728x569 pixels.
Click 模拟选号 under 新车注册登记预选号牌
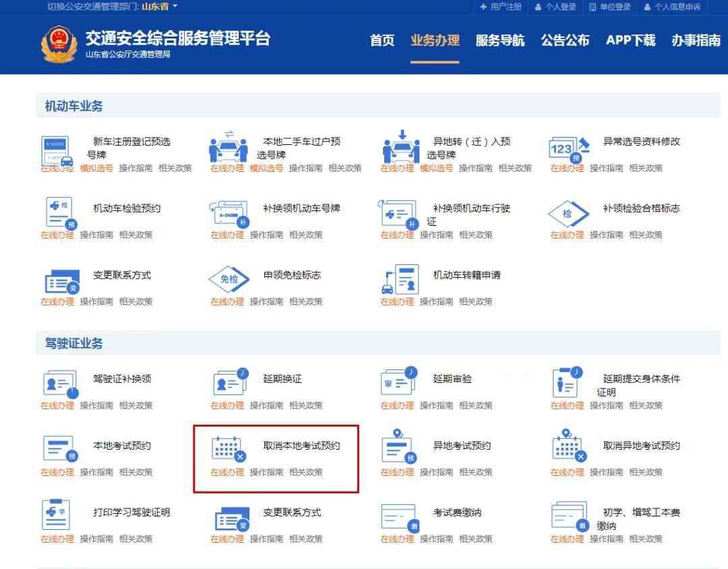click(x=96, y=168)
